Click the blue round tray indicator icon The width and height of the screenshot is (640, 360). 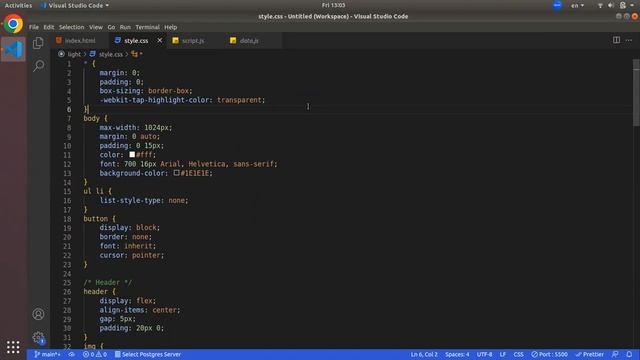click(x=557, y=5)
